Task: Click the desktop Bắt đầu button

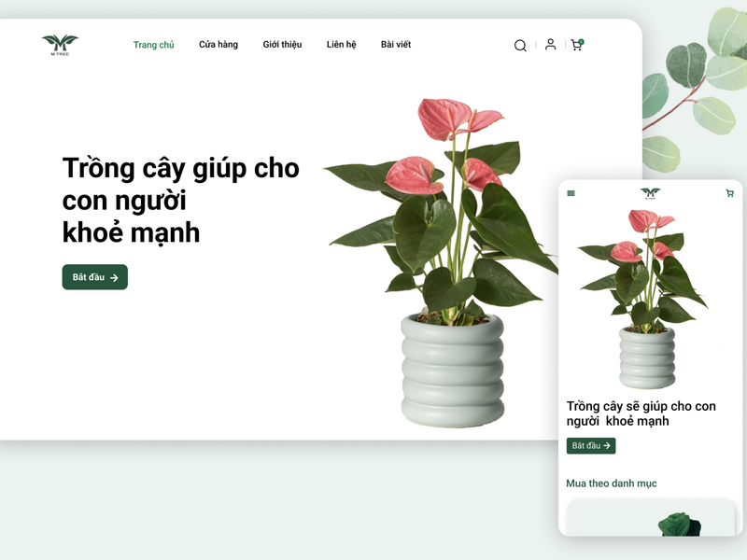Action: pyautogui.click(x=95, y=277)
